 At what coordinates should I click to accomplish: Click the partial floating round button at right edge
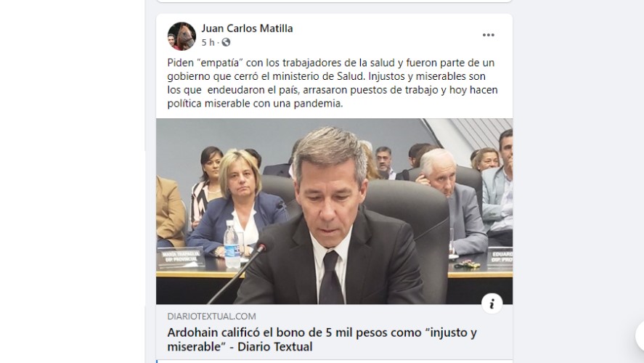(640, 335)
